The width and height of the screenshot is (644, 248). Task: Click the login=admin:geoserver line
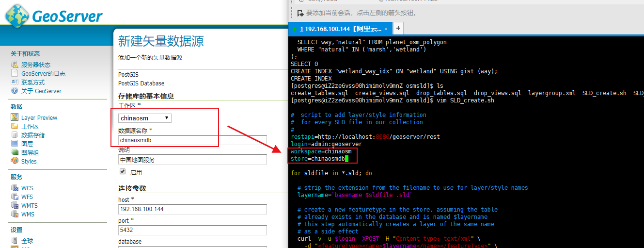[326, 144]
